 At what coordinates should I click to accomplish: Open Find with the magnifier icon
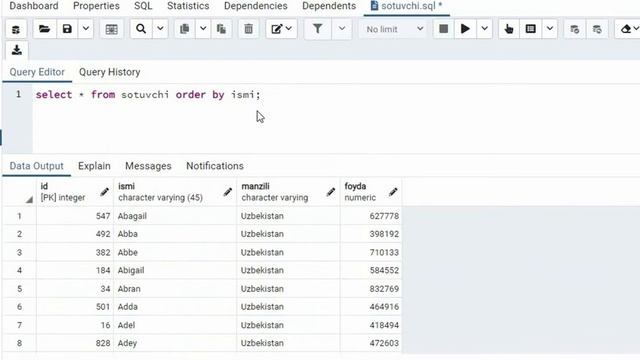click(x=141, y=29)
